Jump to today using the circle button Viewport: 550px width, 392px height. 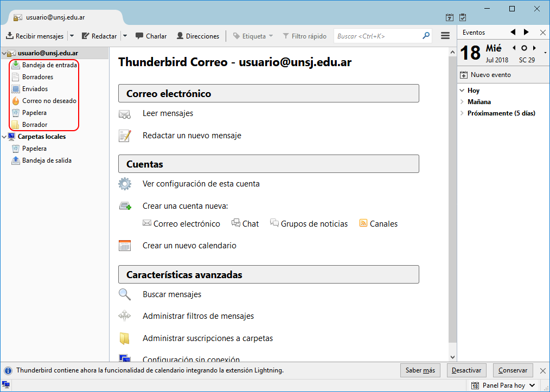[524, 48]
